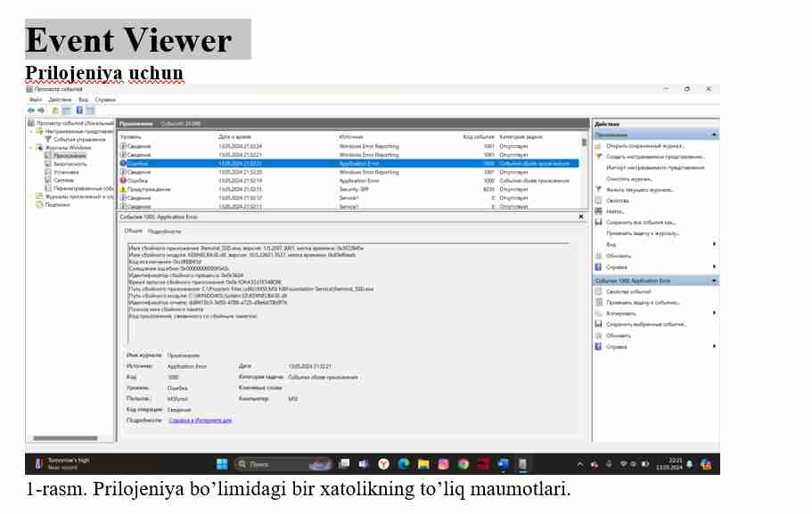The width and height of the screenshot is (812, 514).
Task: Click the save icon for Сохранить все события как
Action: pyautogui.click(x=599, y=222)
